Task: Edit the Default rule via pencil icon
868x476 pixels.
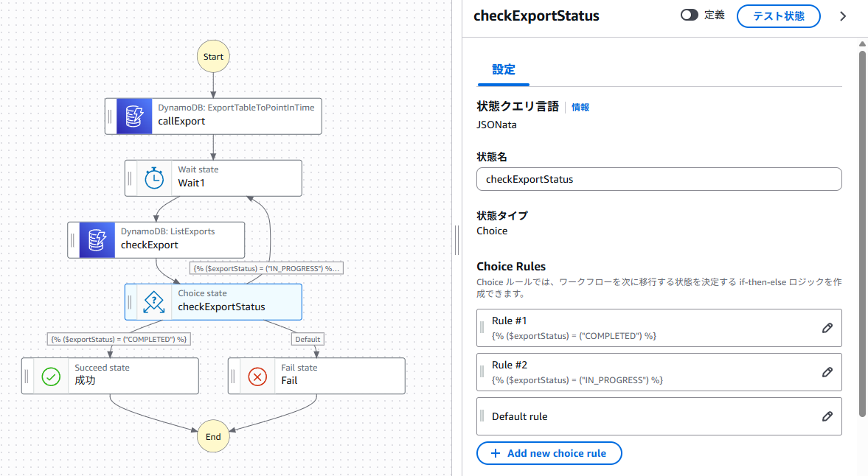Action: (827, 416)
